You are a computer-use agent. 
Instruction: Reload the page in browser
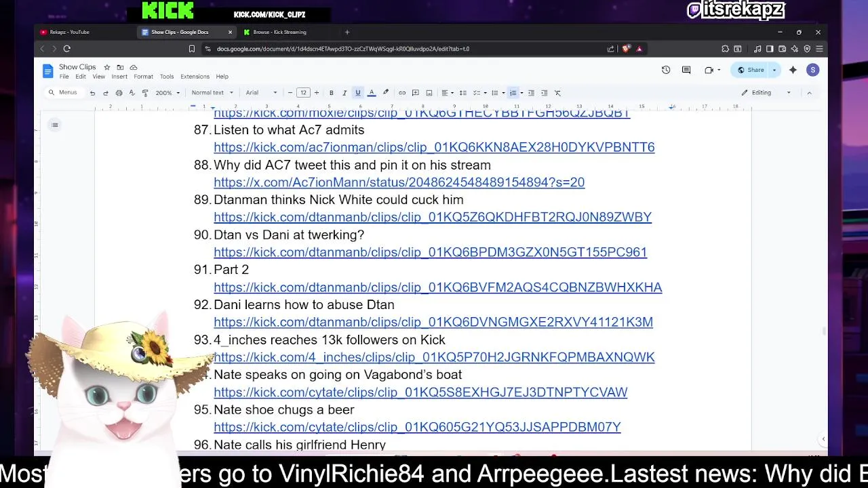tap(66, 49)
